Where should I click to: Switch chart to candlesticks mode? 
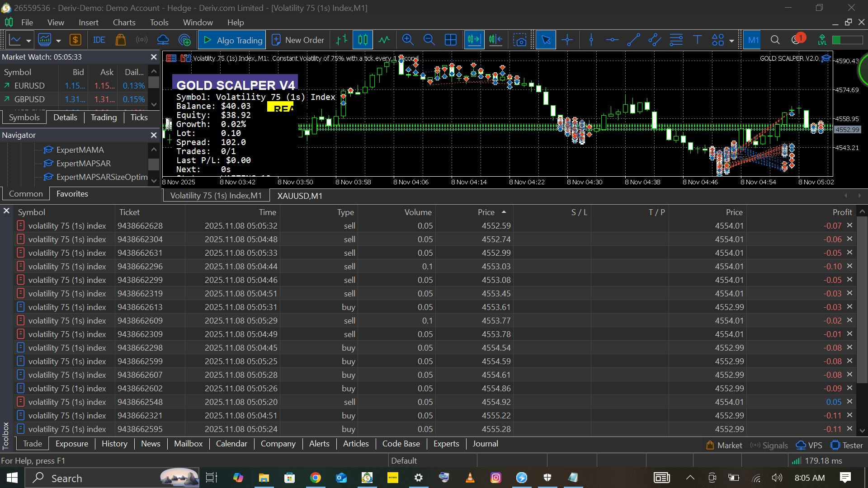pos(363,40)
